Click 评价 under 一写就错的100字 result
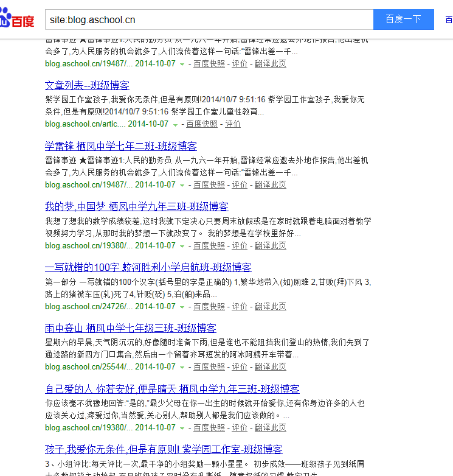Image resolution: width=453 pixels, height=476 pixels. point(240,306)
